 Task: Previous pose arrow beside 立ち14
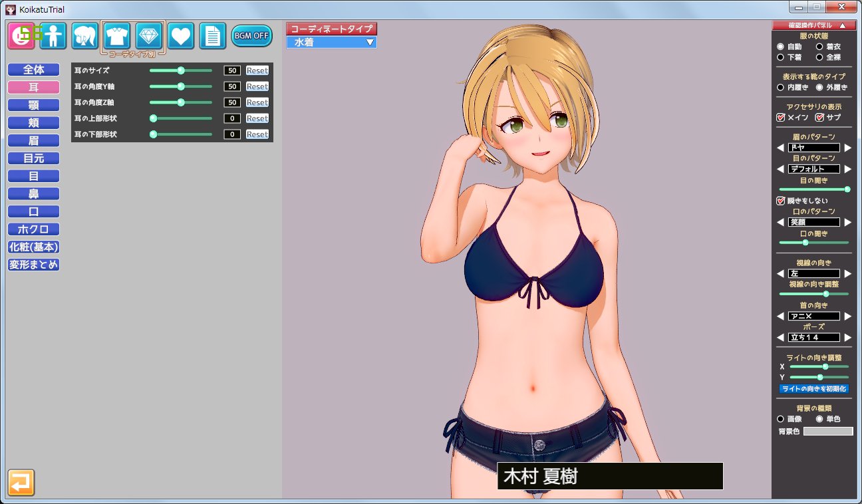point(781,337)
